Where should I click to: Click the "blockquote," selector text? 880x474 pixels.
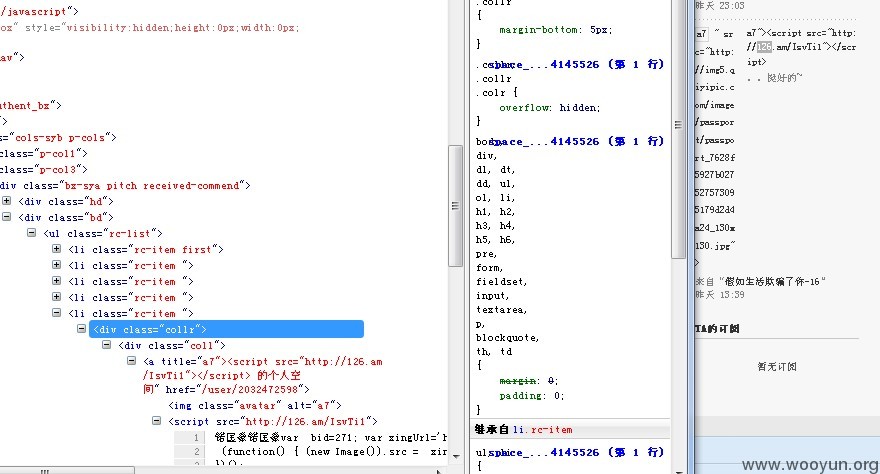pyautogui.click(x=507, y=338)
